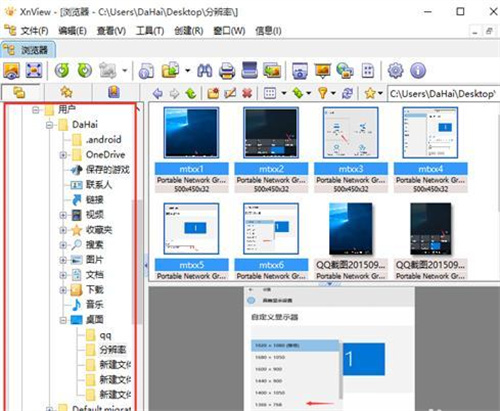Screen dimensions: 500x411
Task: Open the 窗口(W) menu
Action: 229,31
